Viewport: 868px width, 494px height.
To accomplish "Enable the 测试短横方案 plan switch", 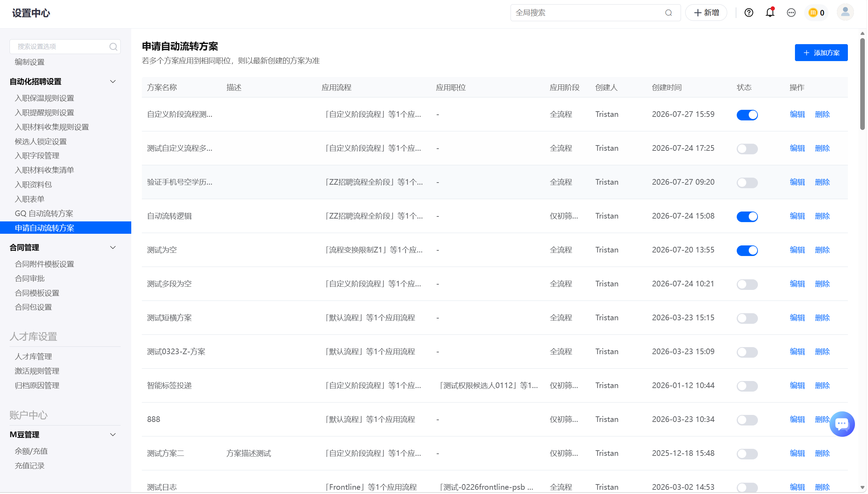I will pyautogui.click(x=747, y=318).
